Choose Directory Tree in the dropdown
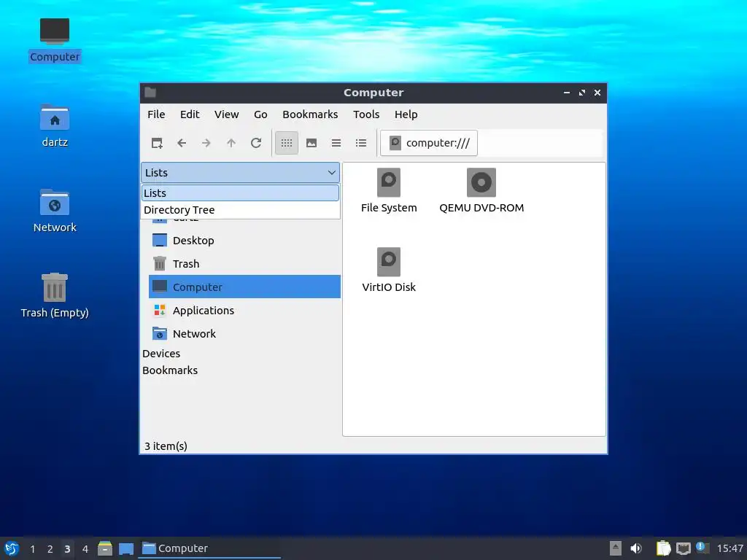Screen dimensions: 747x560 click(x=240, y=209)
